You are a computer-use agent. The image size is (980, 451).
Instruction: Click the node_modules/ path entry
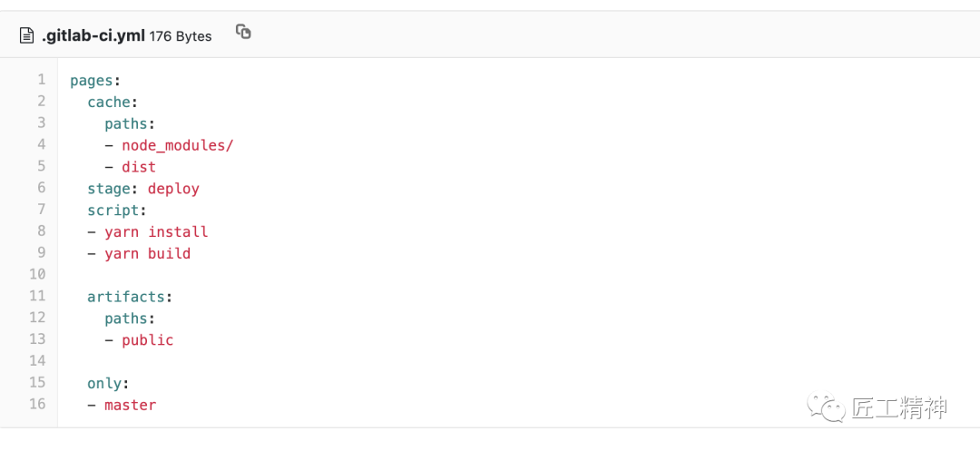[x=178, y=145]
